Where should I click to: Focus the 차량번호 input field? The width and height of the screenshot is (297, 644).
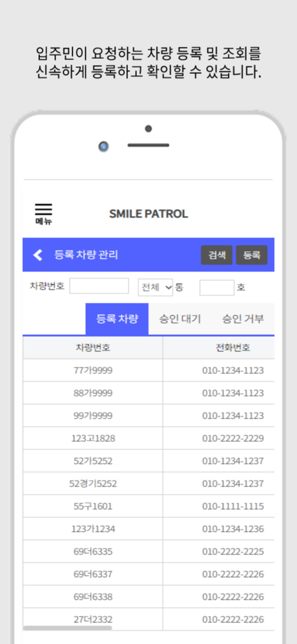click(99, 286)
